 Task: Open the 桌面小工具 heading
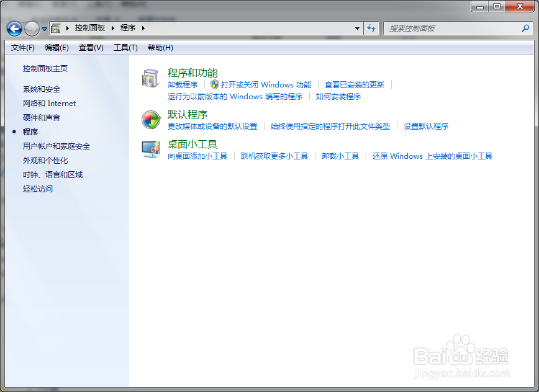[192, 144]
